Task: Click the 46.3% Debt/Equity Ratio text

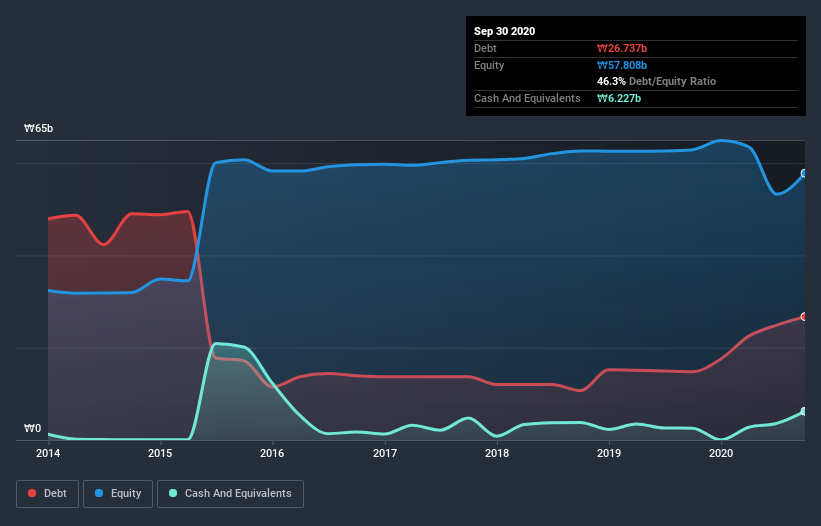Action: point(657,81)
